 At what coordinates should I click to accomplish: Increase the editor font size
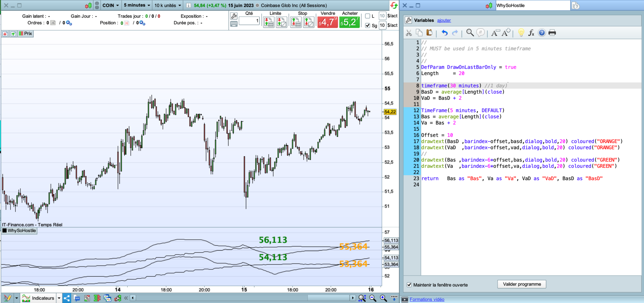(506, 33)
